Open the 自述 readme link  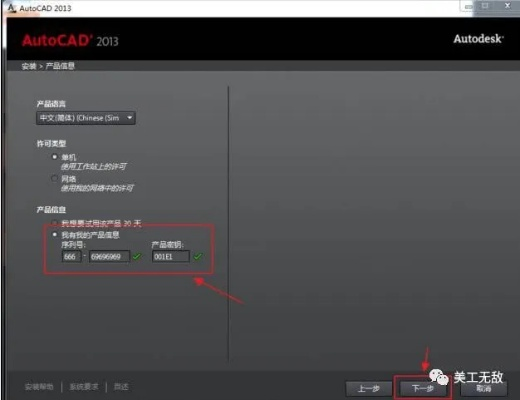(x=121, y=387)
